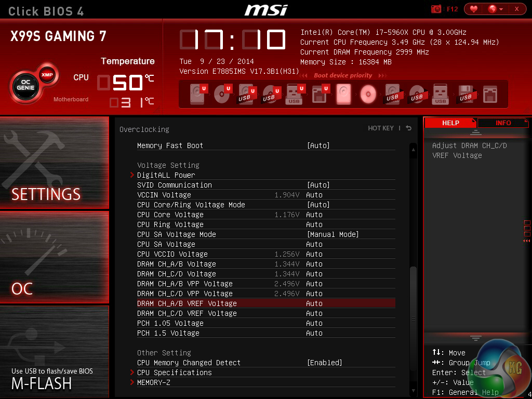This screenshot has height=399, width=532.
Task: Expand the CPU Specifications submenu
Action: [x=174, y=373]
